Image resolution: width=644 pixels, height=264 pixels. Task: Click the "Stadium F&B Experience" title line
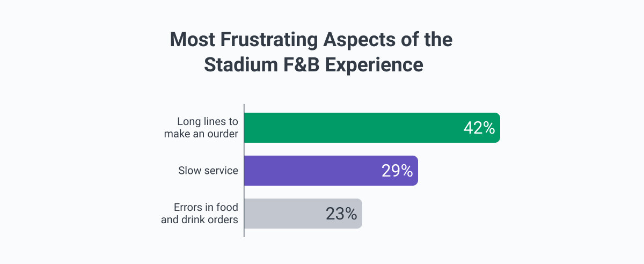(313, 65)
